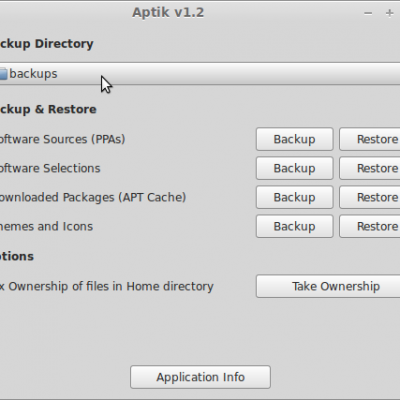The image size is (400, 400).
Task: Click the Backup Directory heading
Action: [x=46, y=44]
